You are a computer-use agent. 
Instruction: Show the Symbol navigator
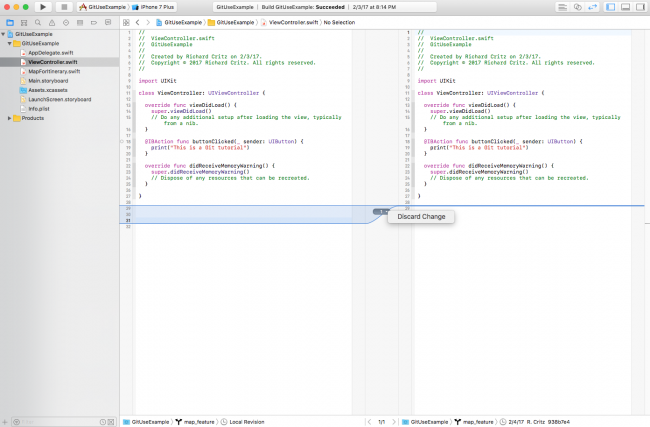coord(24,22)
